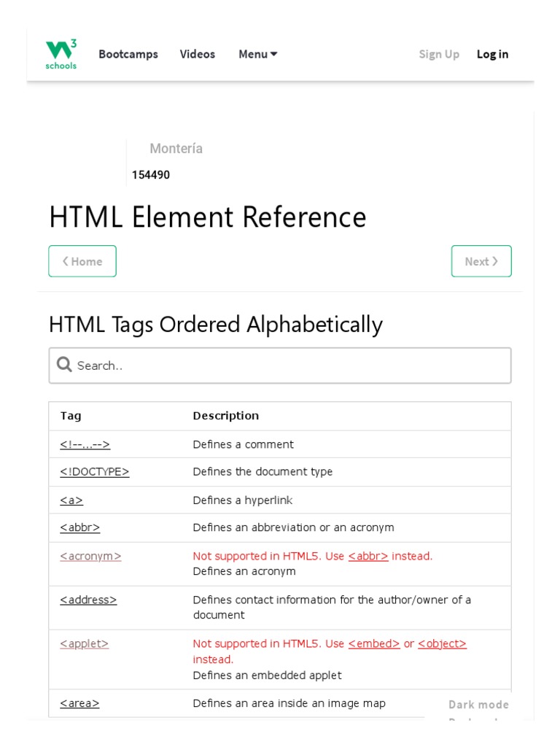Click the W3Schools logo icon
Image resolution: width=560 pixels, height=747 pixels.
[x=61, y=54]
